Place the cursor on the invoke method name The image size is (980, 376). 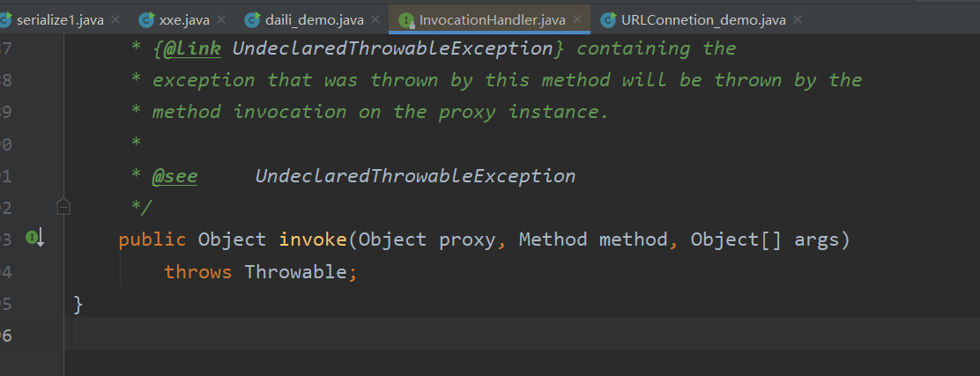(x=313, y=240)
